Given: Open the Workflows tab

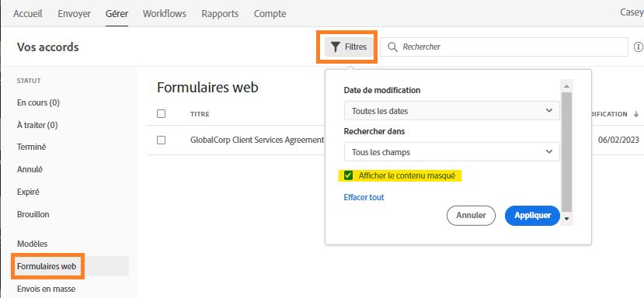Looking at the screenshot, I should [164, 13].
